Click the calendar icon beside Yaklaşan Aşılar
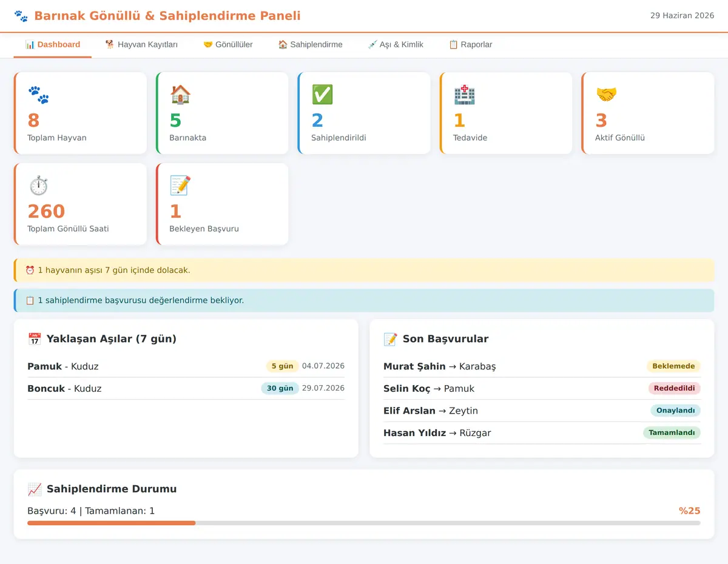 (35, 339)
